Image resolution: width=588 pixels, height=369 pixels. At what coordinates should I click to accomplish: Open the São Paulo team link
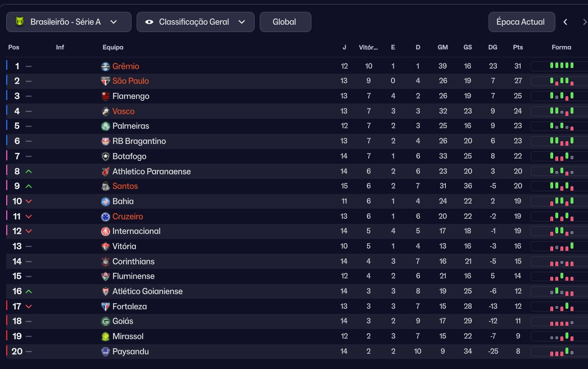[x=130, y=81]
